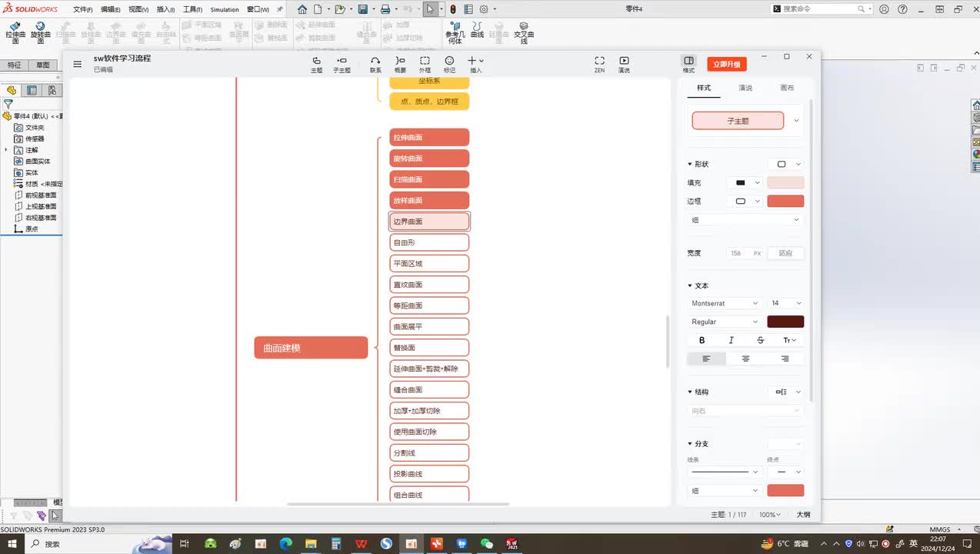Toggle the 格式 format panel
The width and height of the screenshot is (980, 554).
(x=688, y=65)
